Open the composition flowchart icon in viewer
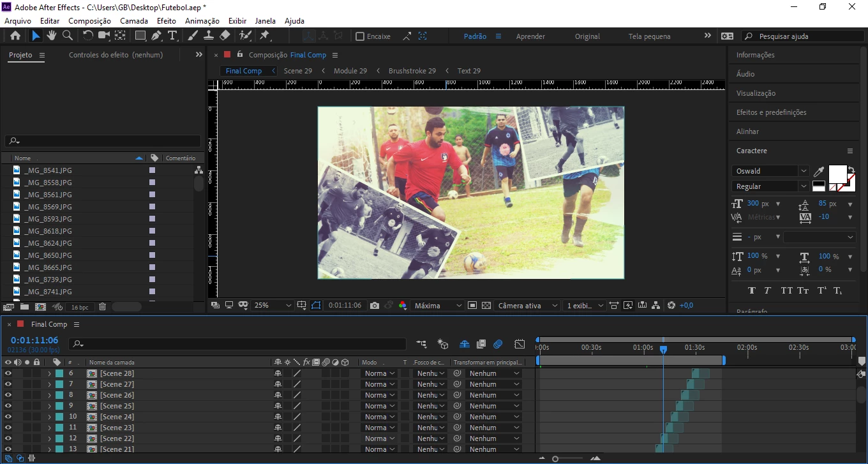This screenshot has width=868, height=464. coord(656,306)
